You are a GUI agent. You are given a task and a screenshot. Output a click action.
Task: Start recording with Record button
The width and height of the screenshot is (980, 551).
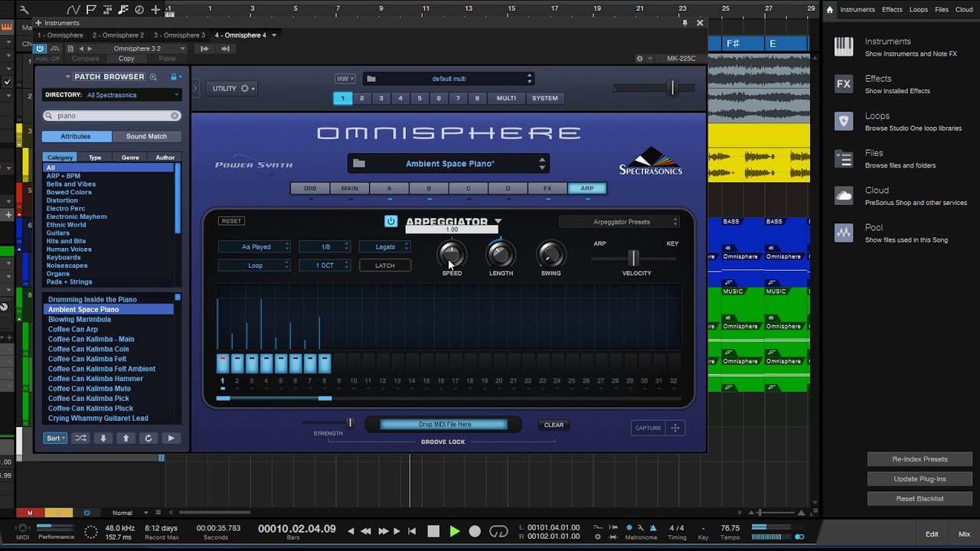(475, 531)
